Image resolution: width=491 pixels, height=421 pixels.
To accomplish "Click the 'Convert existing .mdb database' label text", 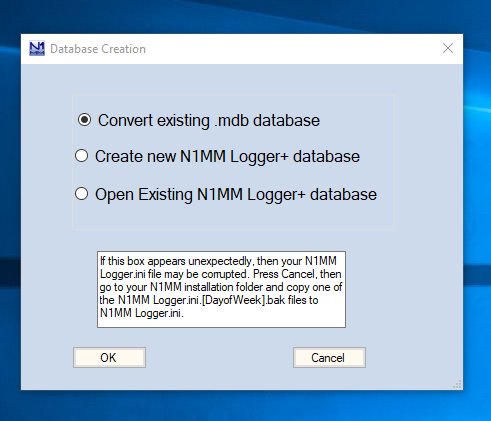I will coord(209,120).
